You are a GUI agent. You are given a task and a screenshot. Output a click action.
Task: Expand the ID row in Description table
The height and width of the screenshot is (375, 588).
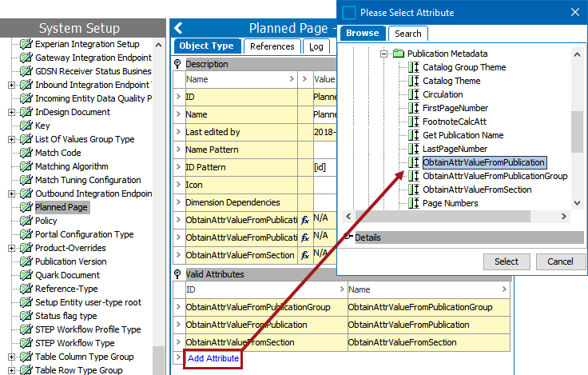coord(178,97)
